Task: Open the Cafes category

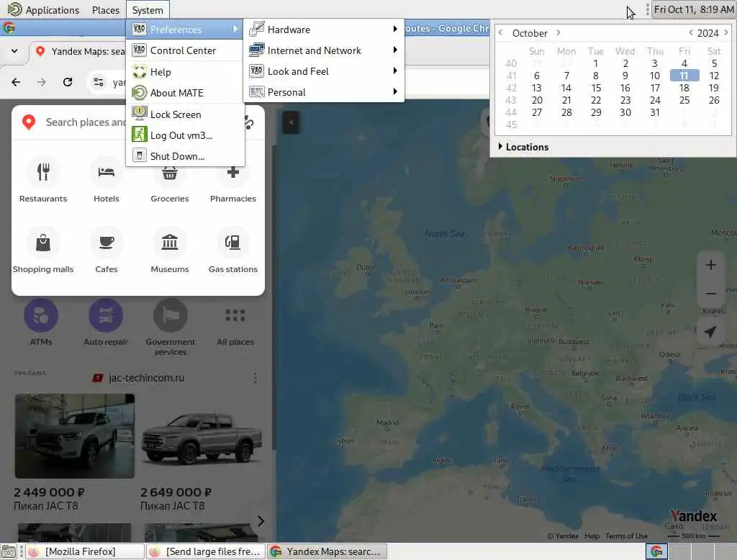Action: (107, 250)
